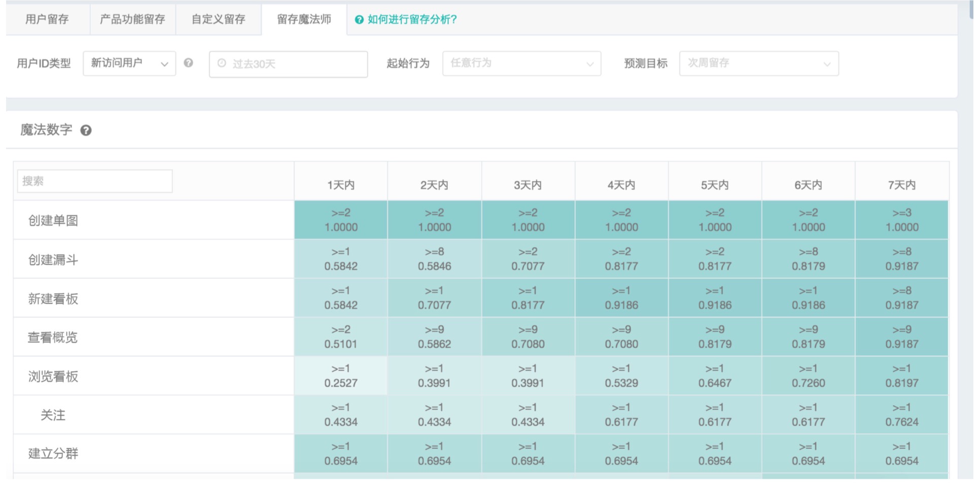The image size is (980, 483).
Task: Open the 如何进行留存分析 help link
Action: tap(412, 20)
